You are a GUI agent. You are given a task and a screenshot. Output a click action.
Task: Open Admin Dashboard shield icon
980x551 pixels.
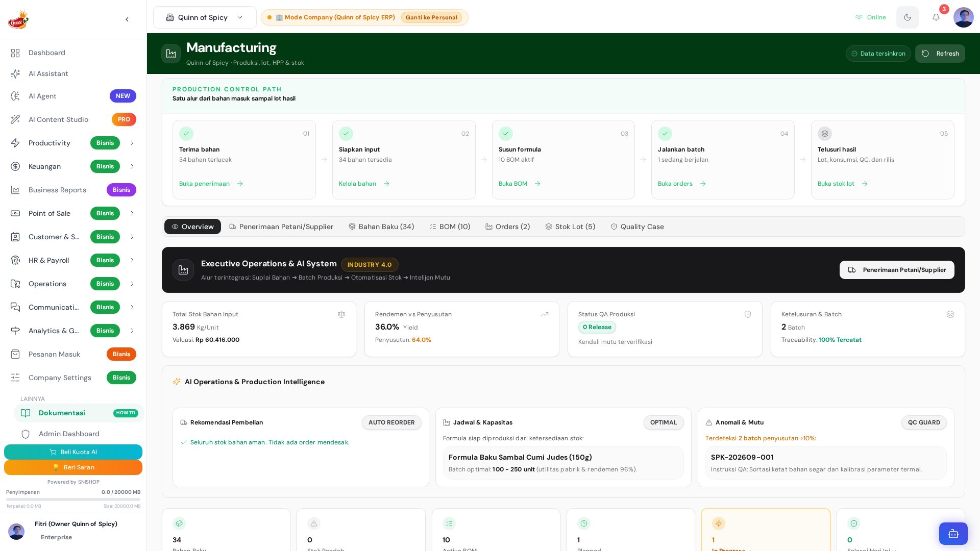pos(26,434)
